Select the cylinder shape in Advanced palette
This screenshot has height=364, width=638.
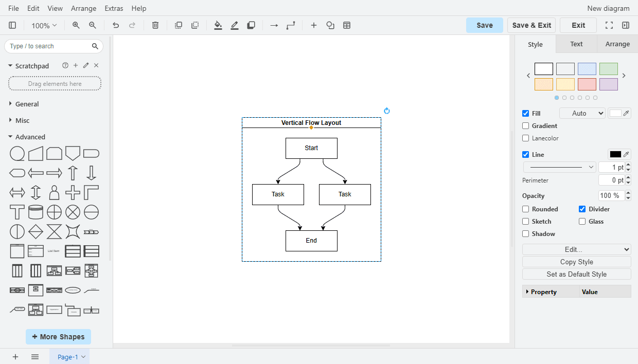(36, 212)
